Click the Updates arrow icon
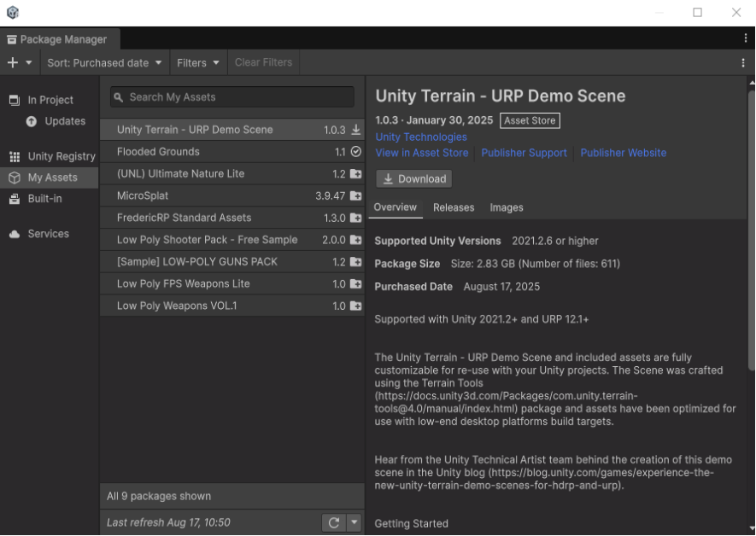Viewport: 756px width, 536px height. tap(32, 121)
